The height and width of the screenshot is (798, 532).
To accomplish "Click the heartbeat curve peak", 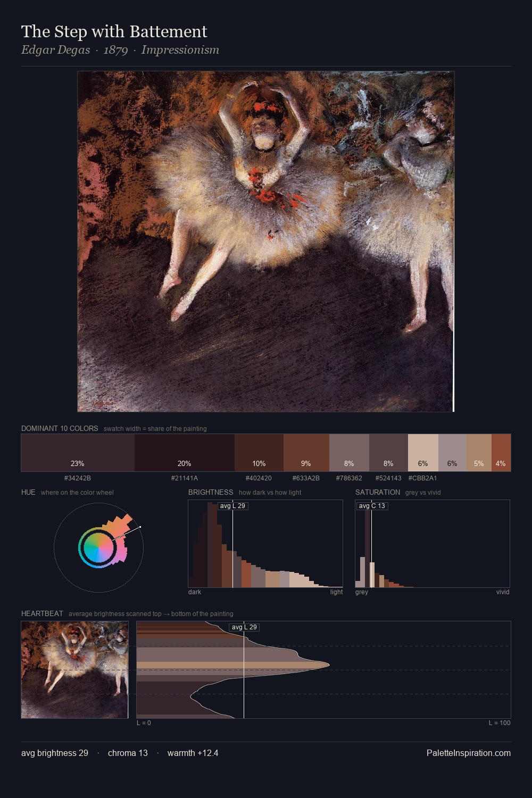I will (329, 664).
